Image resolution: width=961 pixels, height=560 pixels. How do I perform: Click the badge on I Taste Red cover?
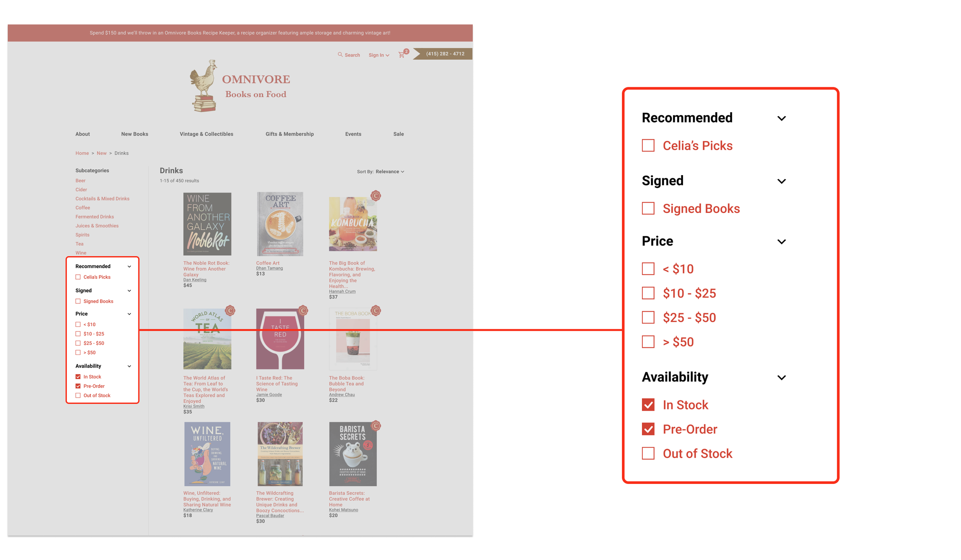tap(303, 310)
